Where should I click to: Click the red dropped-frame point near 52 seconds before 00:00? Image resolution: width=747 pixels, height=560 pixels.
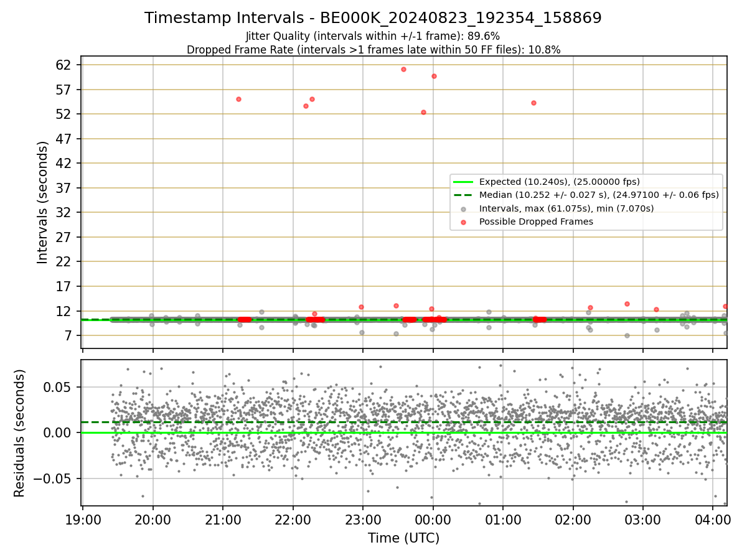(423, 112)
